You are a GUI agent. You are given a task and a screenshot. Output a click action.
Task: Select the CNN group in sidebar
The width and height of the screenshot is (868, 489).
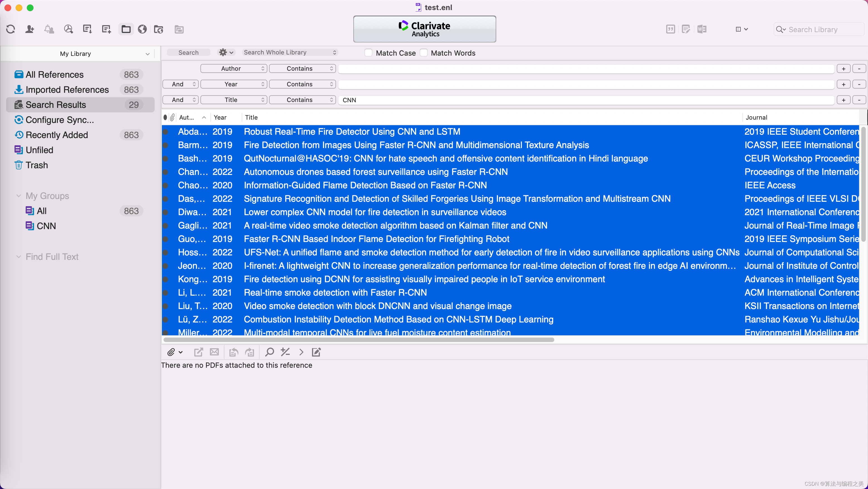point(46,226)
